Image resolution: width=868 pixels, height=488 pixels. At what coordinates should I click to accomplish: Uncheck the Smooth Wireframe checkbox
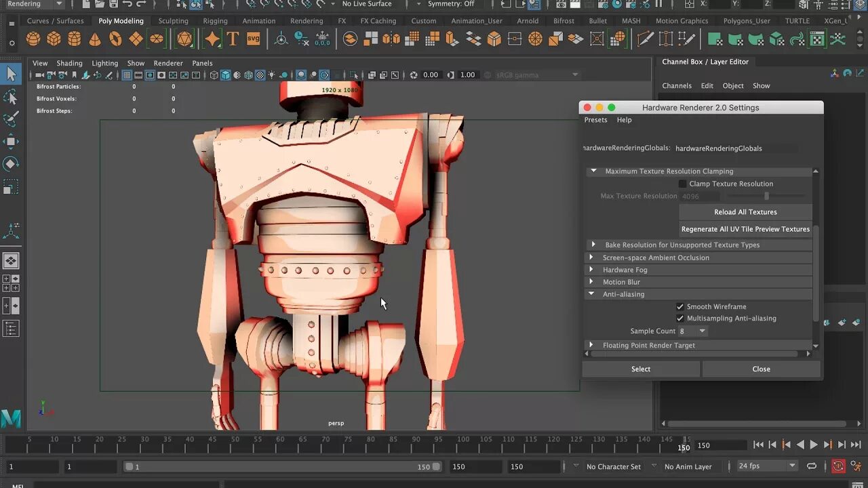pyautogui.click(x=680, y=306)
